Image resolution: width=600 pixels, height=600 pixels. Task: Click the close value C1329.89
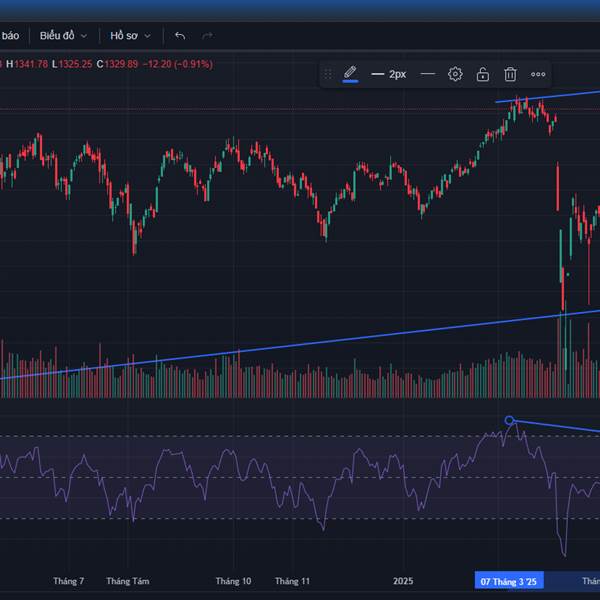click(x=117, y=64)
